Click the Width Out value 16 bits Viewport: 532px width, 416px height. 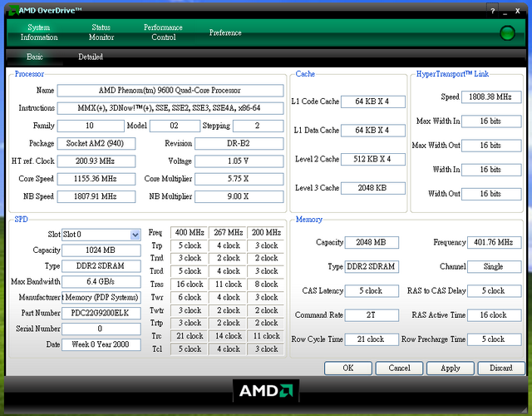point(491,194)
